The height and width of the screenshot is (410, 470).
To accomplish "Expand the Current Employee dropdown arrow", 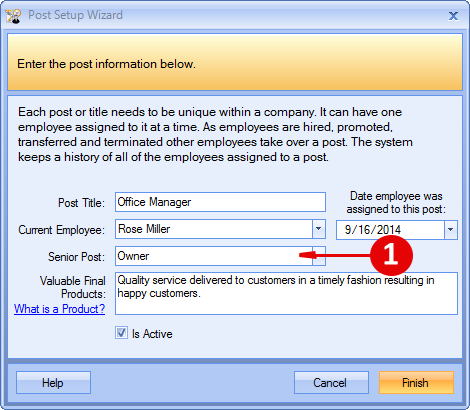I will [x=319, y=229].
